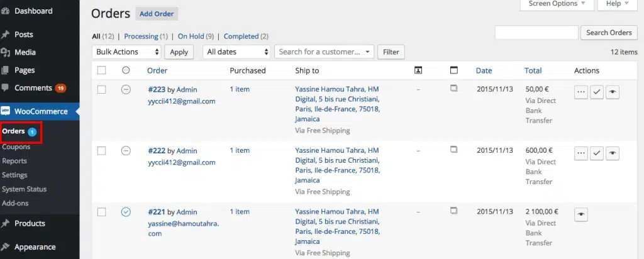Open the Bulk Actions dropdown

(126, 52)
